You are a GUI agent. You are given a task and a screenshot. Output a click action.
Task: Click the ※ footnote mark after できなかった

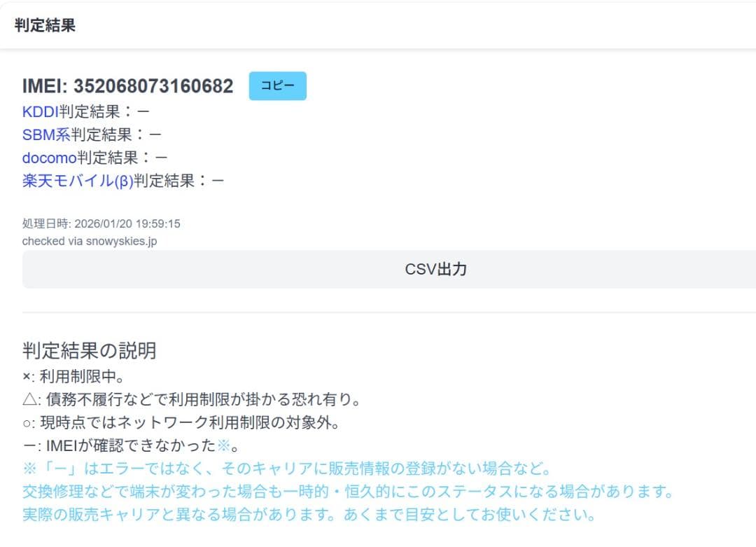coord(223,445)
